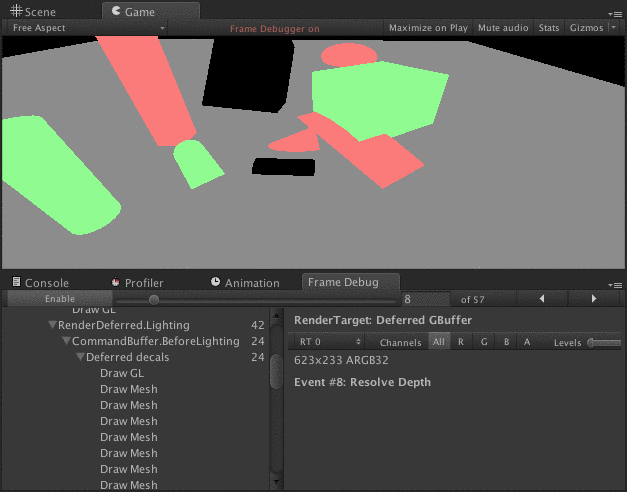Click the event list scroll up arrow
The height and width of the screenshot is (492, 627).
(276, 315)
